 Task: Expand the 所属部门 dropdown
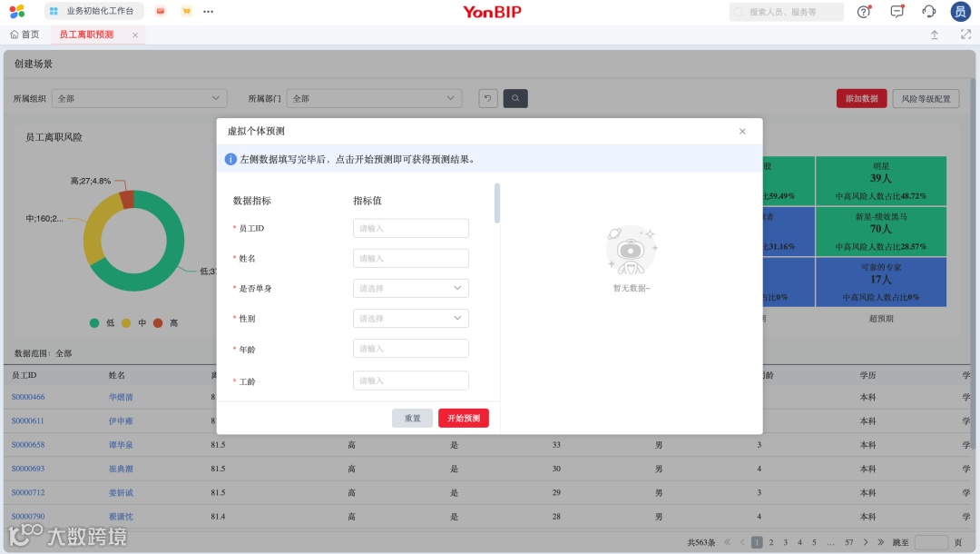tap(375, 98)
